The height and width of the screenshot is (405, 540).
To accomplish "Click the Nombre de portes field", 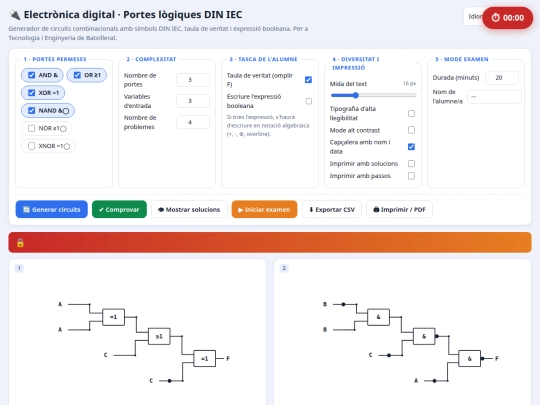I will click(193, 80).
